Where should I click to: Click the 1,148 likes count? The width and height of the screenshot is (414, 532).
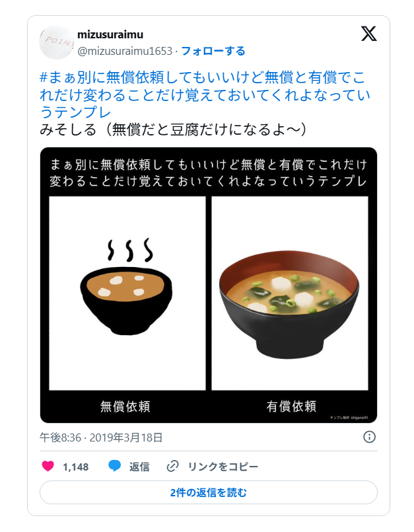click(76, 467)
